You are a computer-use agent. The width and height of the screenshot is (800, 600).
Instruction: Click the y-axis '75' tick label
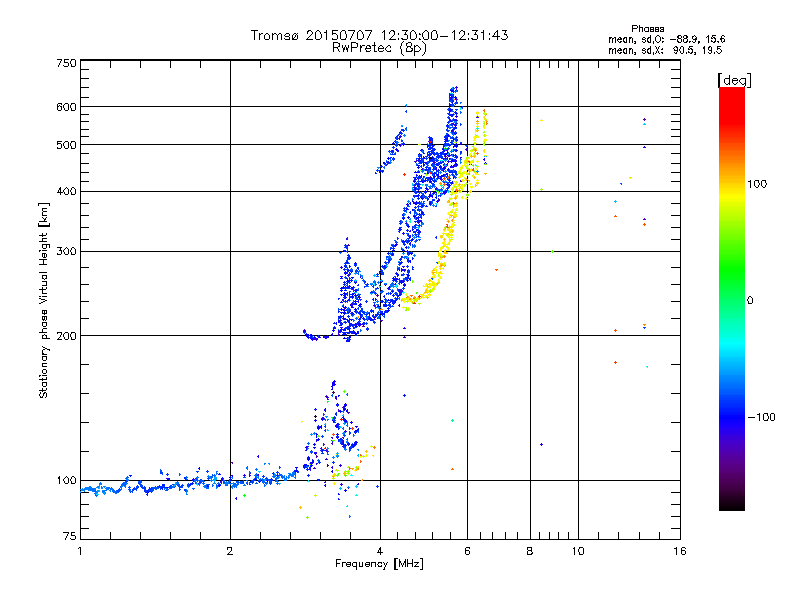click(70, 536)
